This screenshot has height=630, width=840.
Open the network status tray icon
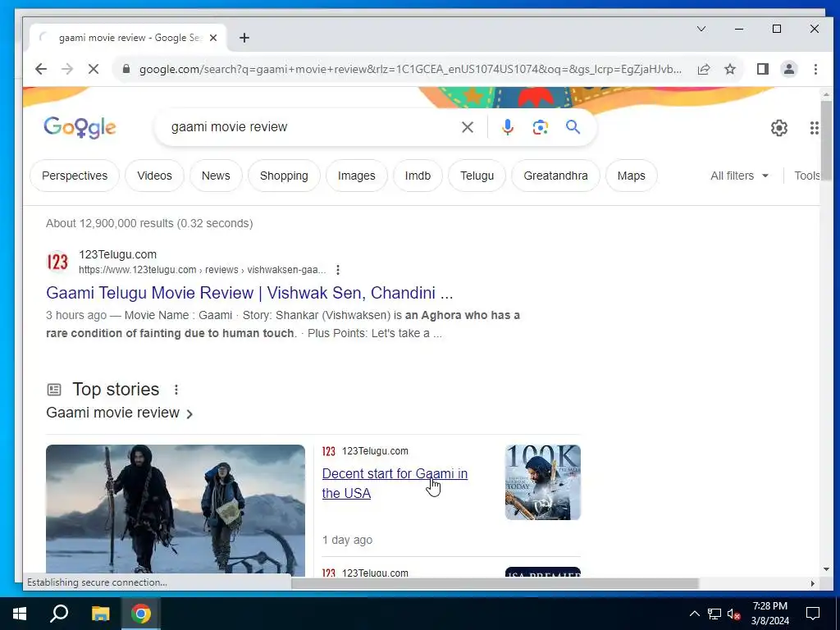click(x=714, y=614)
